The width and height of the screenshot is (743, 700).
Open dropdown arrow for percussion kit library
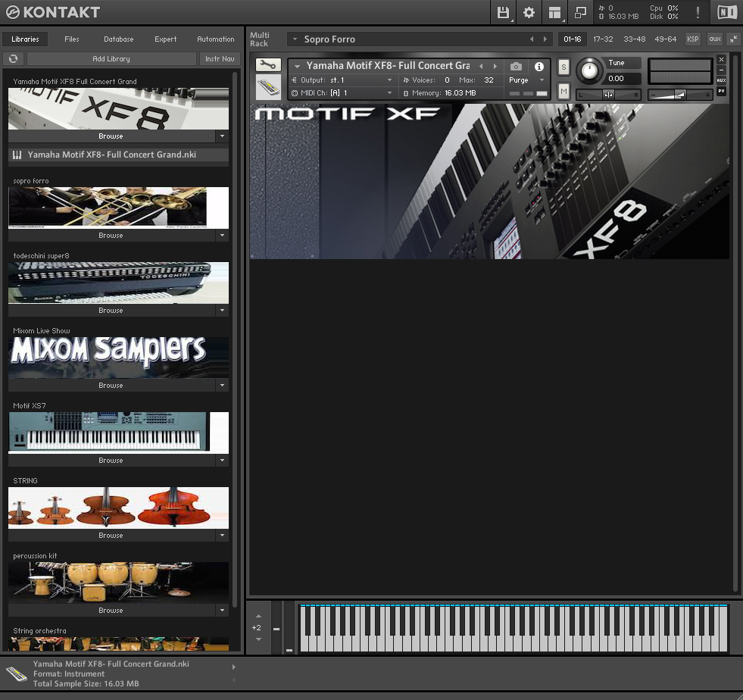[222, 611]
